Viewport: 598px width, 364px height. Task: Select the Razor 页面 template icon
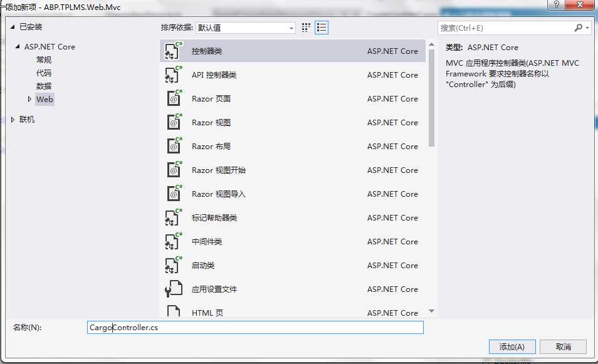(x=170, y=98)
